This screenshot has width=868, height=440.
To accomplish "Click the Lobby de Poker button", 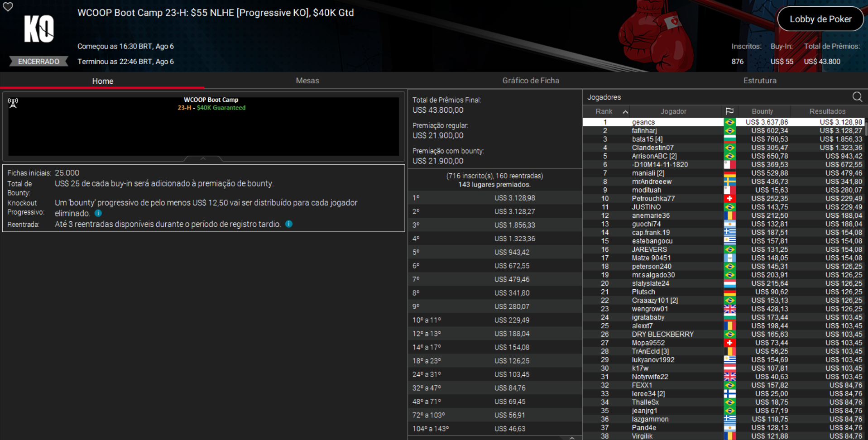I will tap(820, 19).
